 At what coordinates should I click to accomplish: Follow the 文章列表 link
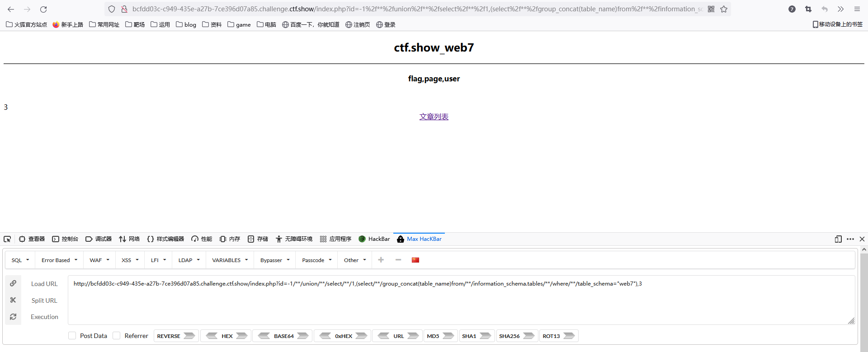(434, 117)
